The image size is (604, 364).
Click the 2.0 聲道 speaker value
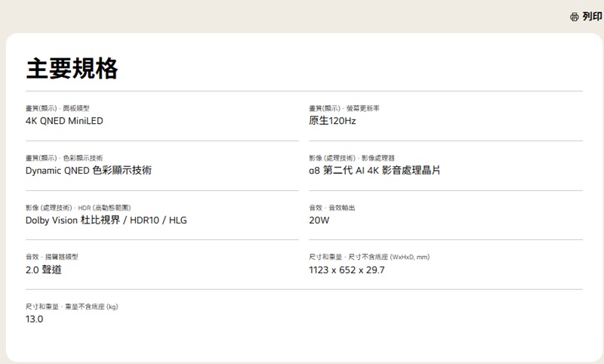(44, 270)
